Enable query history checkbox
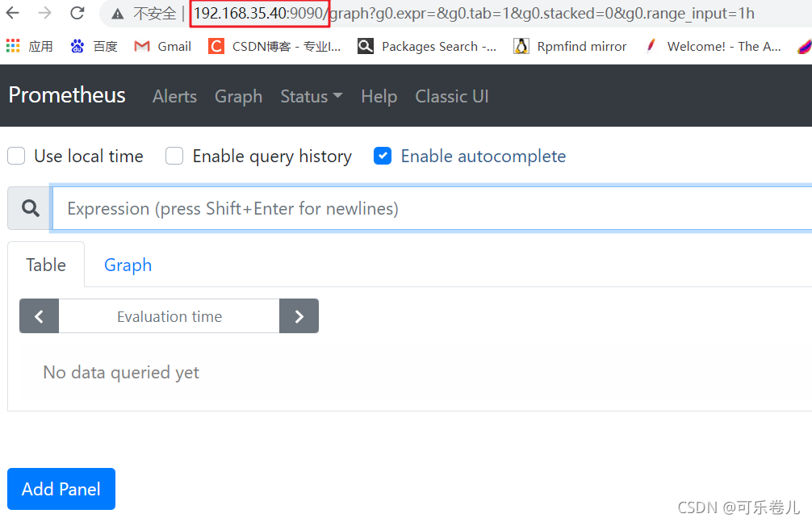The image size is (812, 522). click(174, 156)
